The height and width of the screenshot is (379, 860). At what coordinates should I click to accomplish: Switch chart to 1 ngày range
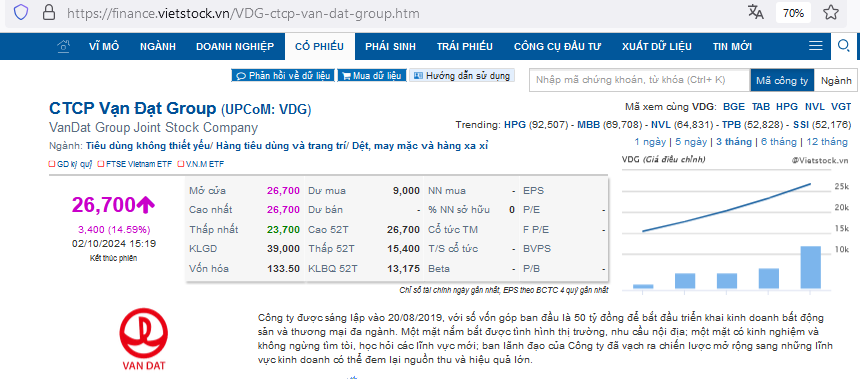tap(650, 142)
